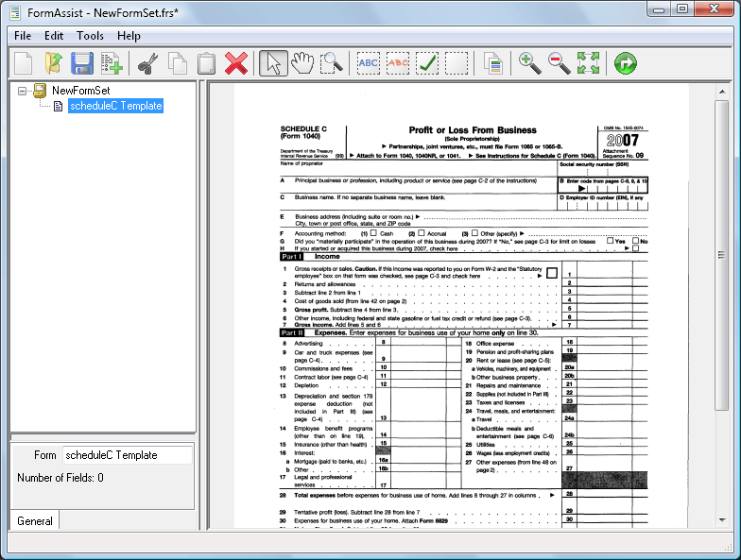Click the Zoom in magnifier icon
741x560 pixels.
pos(529,63)
